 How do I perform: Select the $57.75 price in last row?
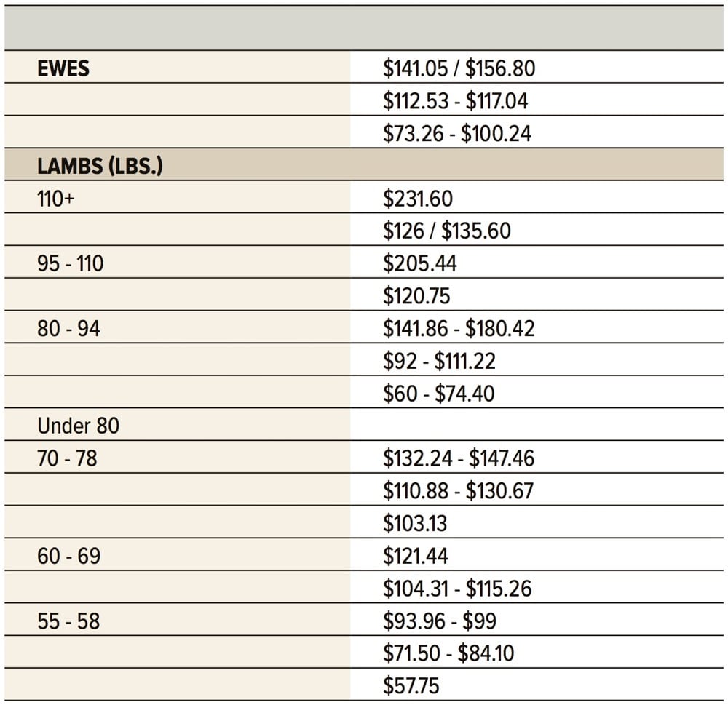pyautogui.click(x=411, y=686)
